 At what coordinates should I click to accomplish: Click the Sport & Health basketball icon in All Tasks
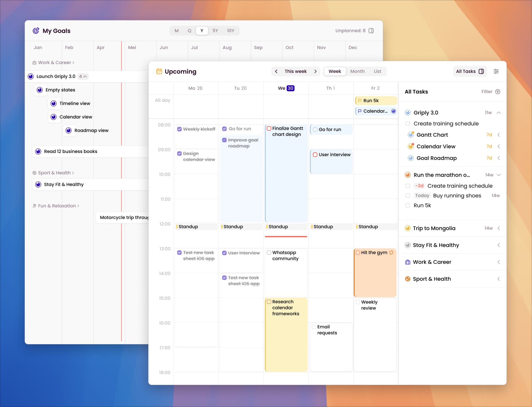[408, 279]
